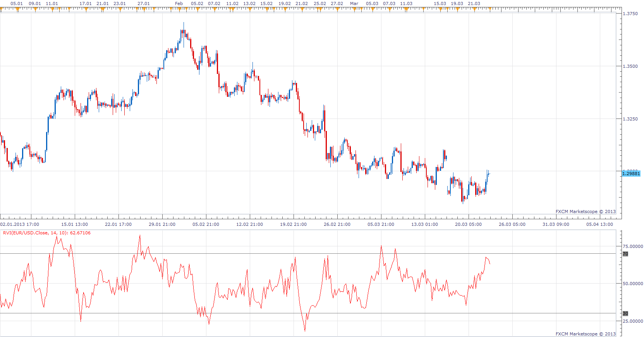Click the orange marker below 17.01
The height and width of the screenshot is (337, 644).
[86, 10]
